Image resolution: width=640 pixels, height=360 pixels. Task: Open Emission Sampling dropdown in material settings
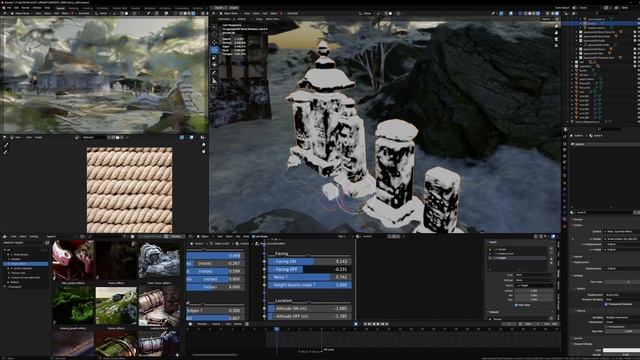(622, 299)
